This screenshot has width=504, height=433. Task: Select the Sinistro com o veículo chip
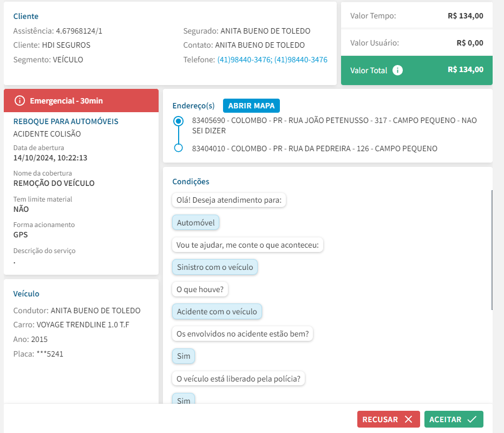(x=215, y=267)
